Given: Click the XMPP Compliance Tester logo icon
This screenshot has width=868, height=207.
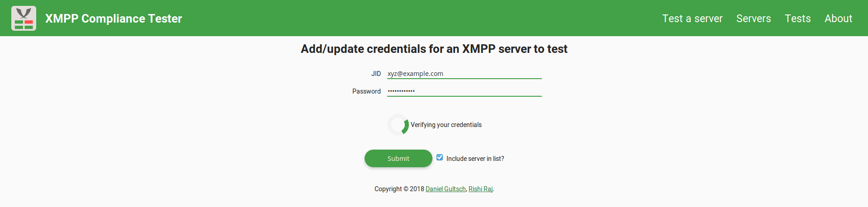Looking at the screenshot, I should 24,18.
